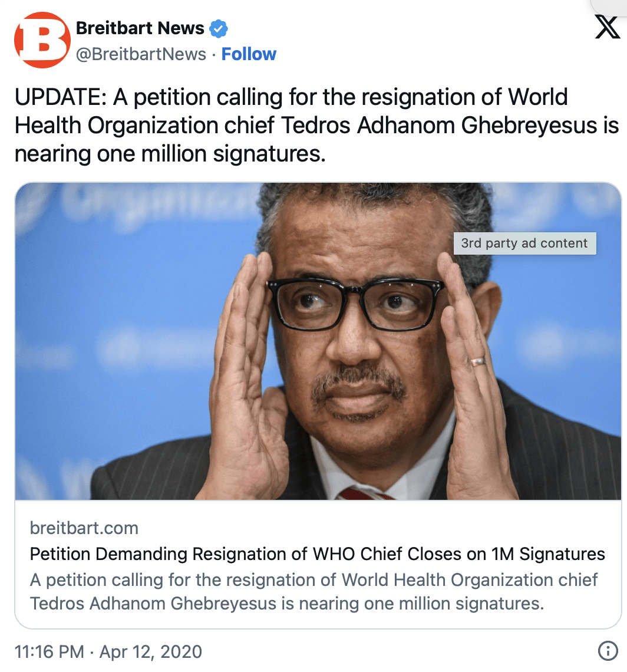Click the '3rd party ad content' label
Image resolution: width=627 pixels, height=672 pixels.
pyautogui.click(x=524, y=243)
